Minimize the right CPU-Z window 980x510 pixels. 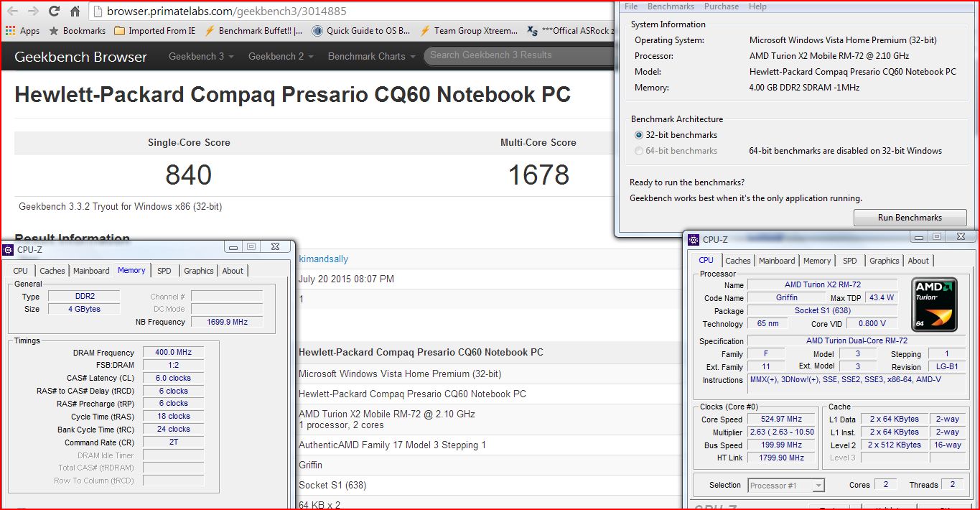click(919, 236)
